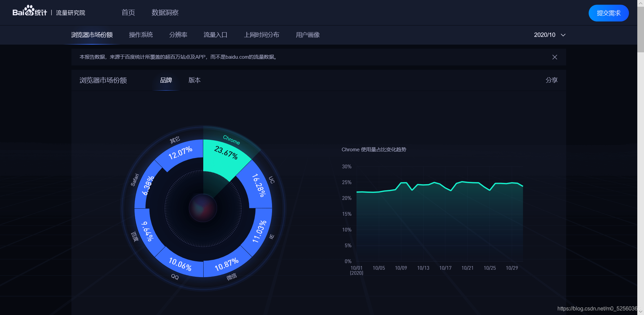Click the 流量研究院 title text
This screenshot has height=315, width=644.
70,13
